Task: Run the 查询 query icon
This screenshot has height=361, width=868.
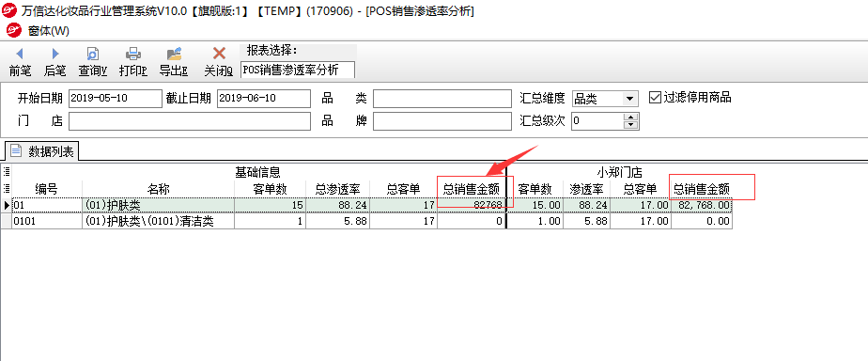Action: [x=92, y=54]
